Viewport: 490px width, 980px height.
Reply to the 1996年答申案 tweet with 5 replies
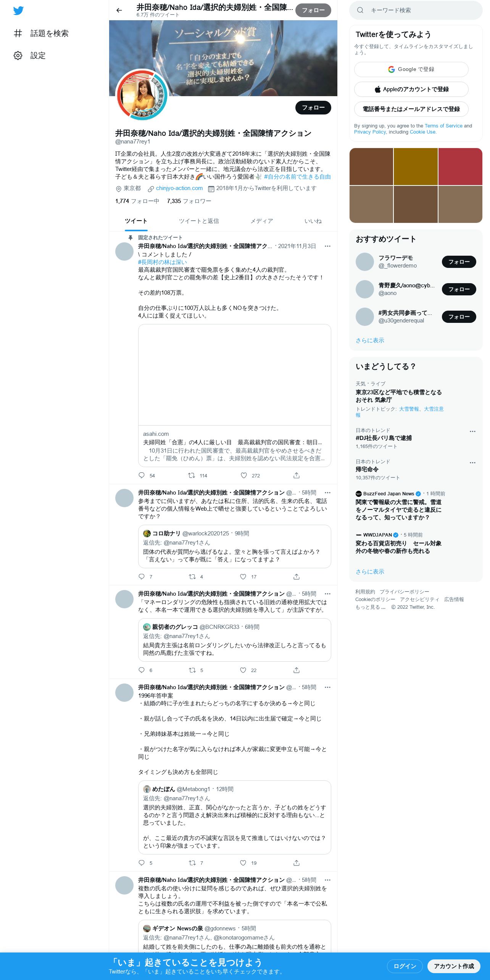point(142,862)
